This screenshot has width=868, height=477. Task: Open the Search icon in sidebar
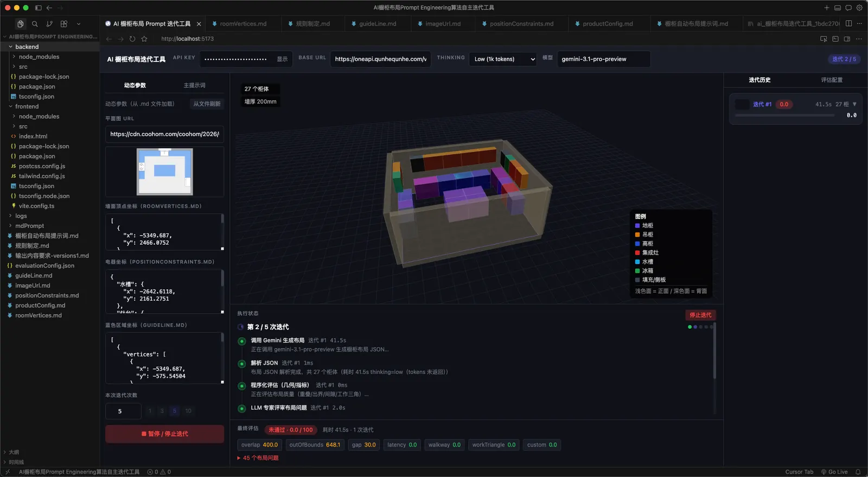[x=35, y=24]
